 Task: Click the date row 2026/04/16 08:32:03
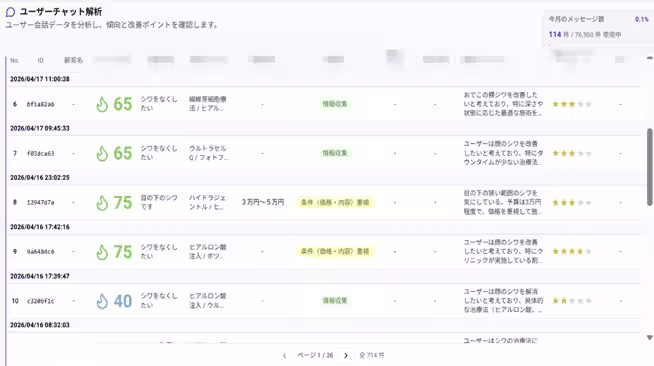(40, 325)
